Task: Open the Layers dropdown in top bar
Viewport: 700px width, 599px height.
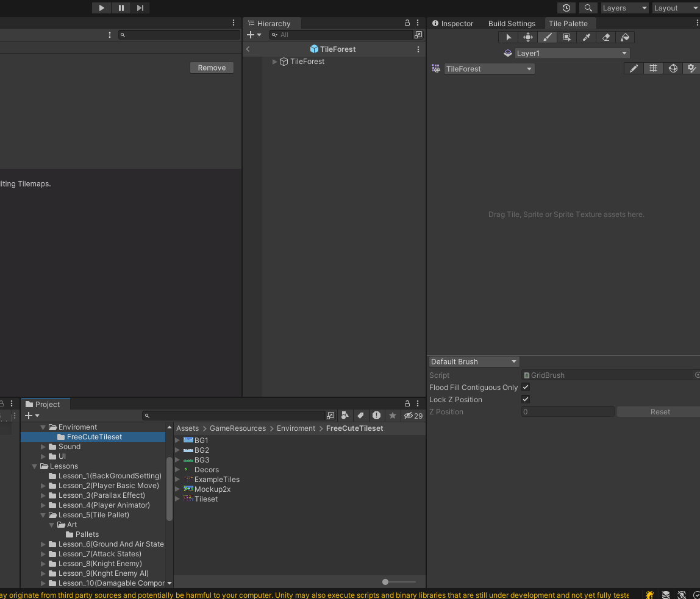Action: pyautogui.click(x=624, y=8)
